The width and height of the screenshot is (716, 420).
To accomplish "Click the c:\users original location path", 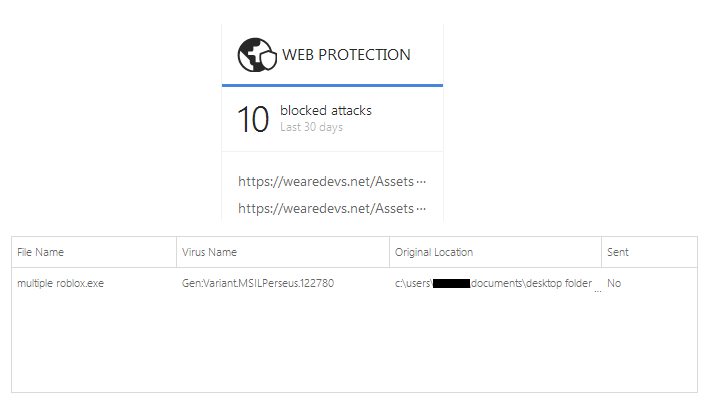I will [x=493, y=283].
